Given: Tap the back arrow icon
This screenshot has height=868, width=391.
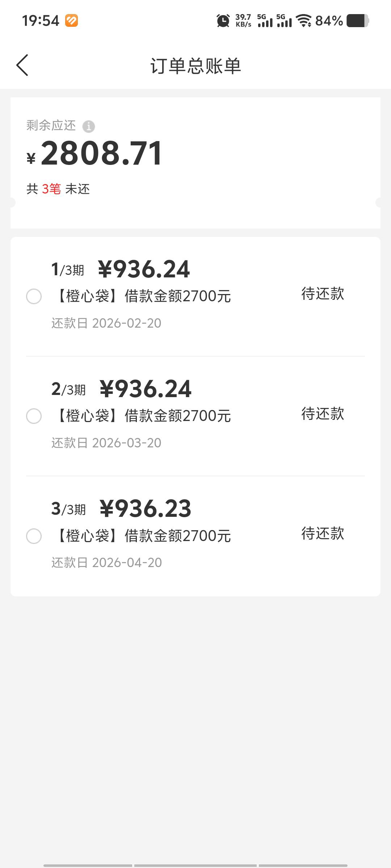Looking at the screenshot, I should (22, 65).
